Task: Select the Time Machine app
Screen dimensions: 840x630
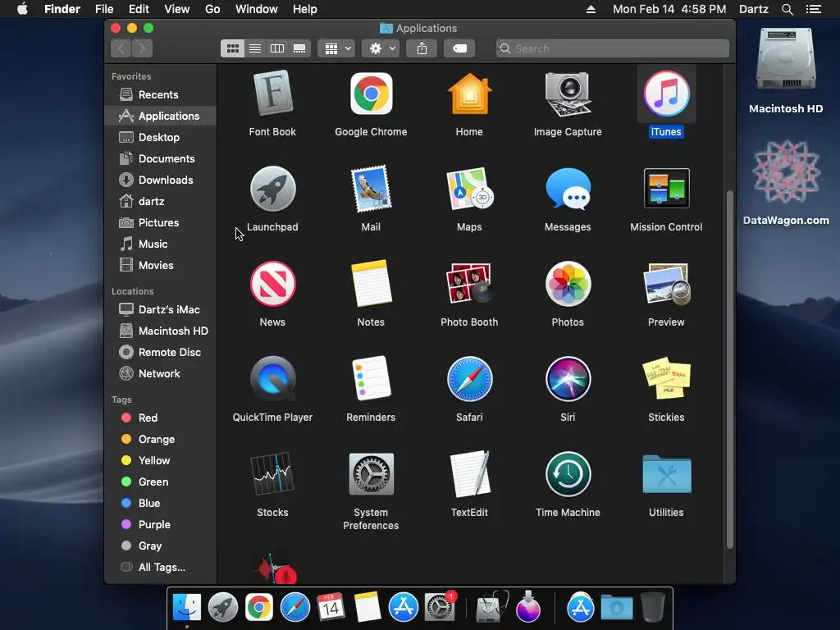Action: click(x=568, y=474)
